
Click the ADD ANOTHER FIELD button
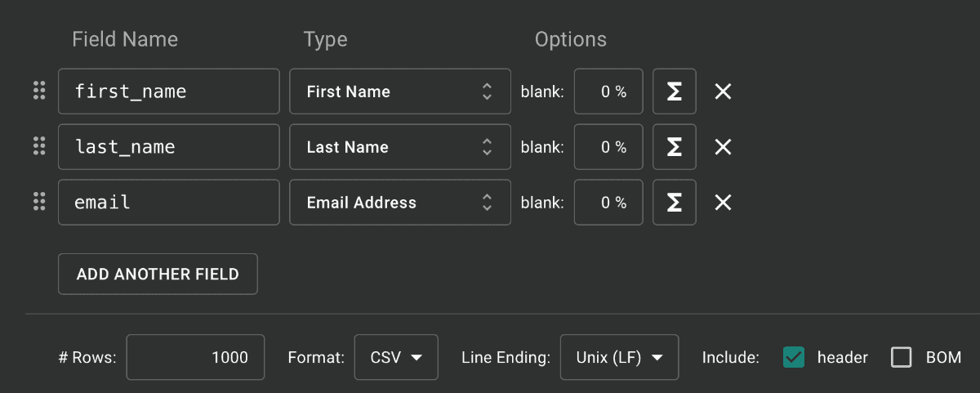click(158, 274)
